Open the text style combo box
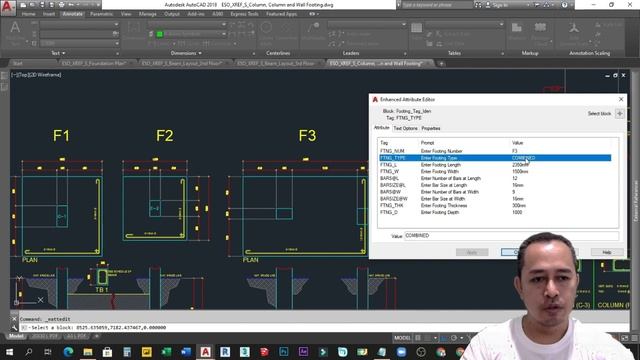Viewport: 640px width, 360px height. point(79,25)
